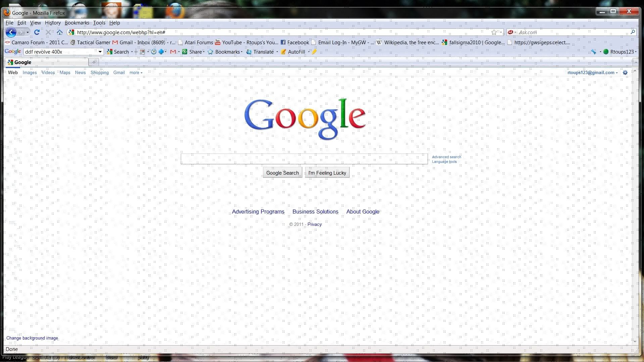
Task: Click the Gmail envelope icon on Google Toolbar
Action: pos(173,52)
